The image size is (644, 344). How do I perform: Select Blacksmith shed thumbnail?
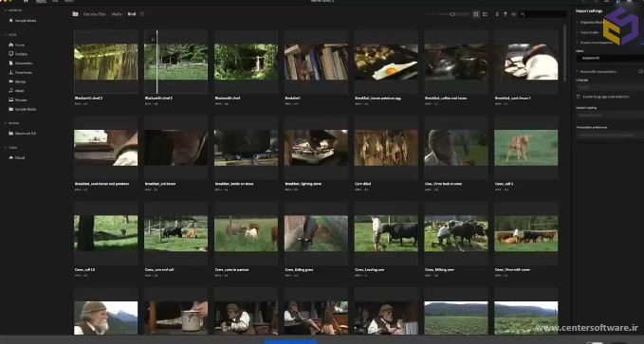tap(246, 62)
